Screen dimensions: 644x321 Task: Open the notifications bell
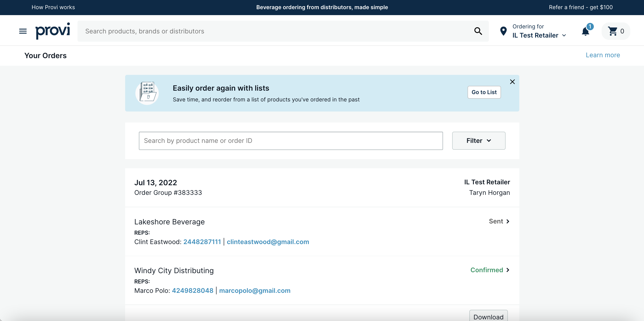click(586, 31)
